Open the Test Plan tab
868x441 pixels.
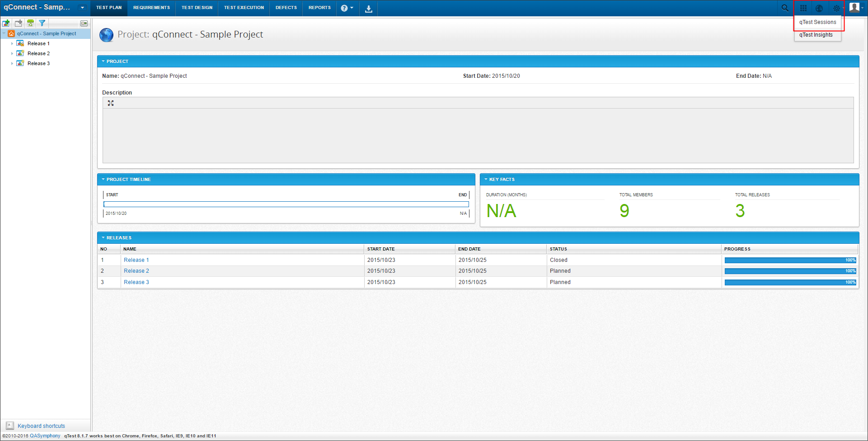[x=109, y=8]
